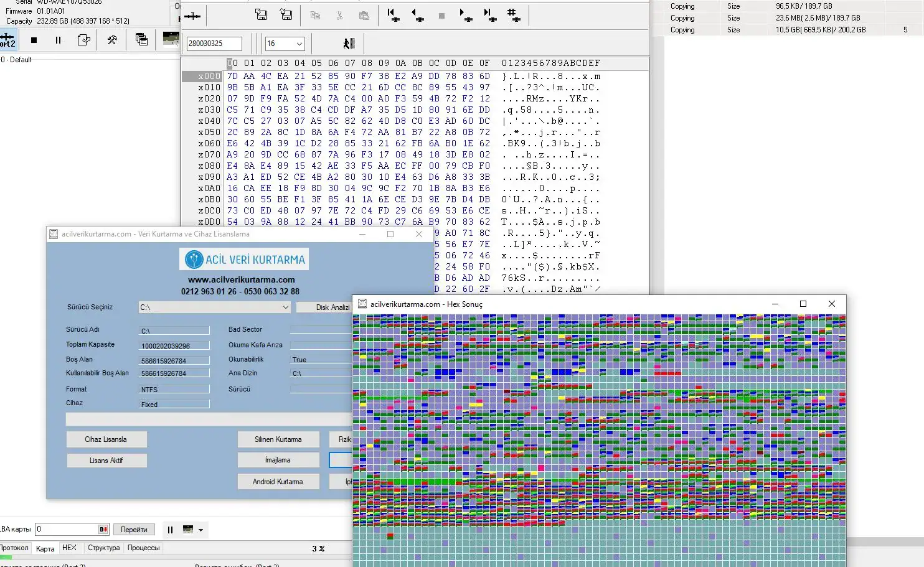The width and height of the screenshot is (924, 567).
Task: Open the hammer and wrench tools icon
Action: (x=112, y=40)
